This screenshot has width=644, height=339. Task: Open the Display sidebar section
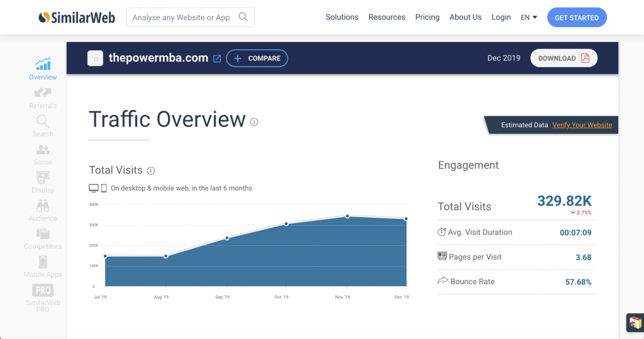pos(43,182)
